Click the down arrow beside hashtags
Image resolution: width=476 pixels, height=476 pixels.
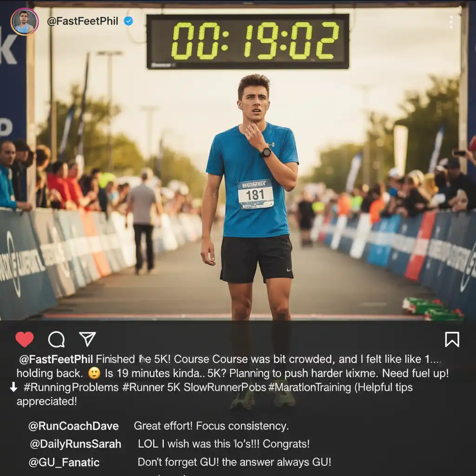[13, 387]
